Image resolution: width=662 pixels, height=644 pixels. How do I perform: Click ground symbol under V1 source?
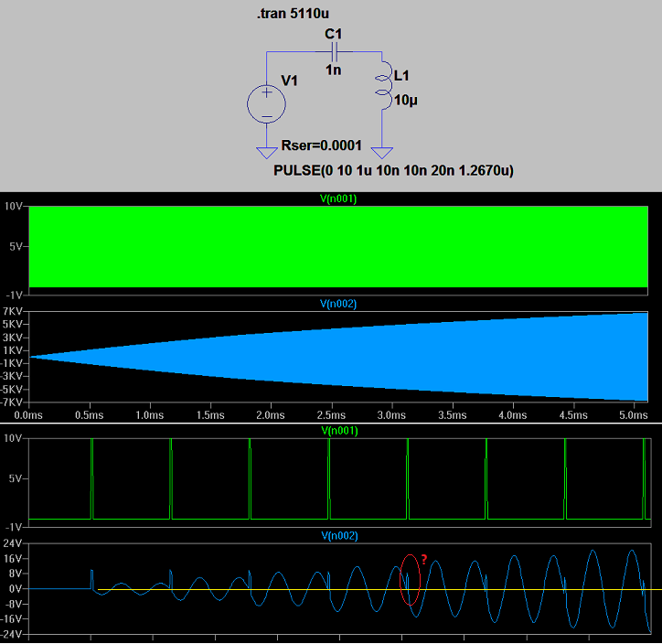click(x=267, y=154)
